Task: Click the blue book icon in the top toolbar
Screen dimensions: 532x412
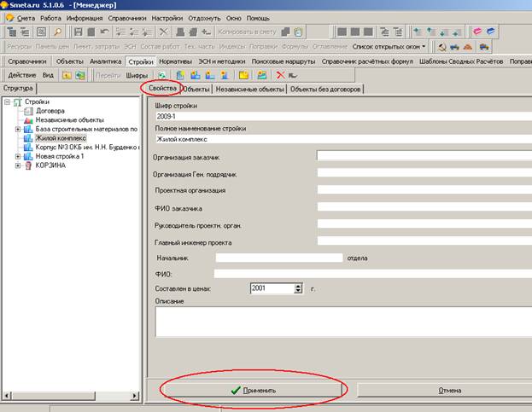Action: pyautogui.click(x=491, y=32)
